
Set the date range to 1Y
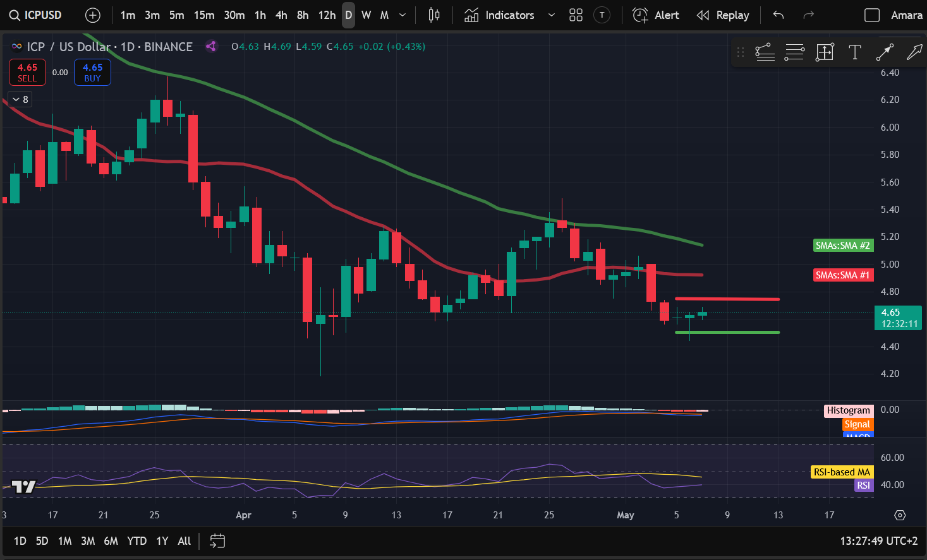coord(162,541)
